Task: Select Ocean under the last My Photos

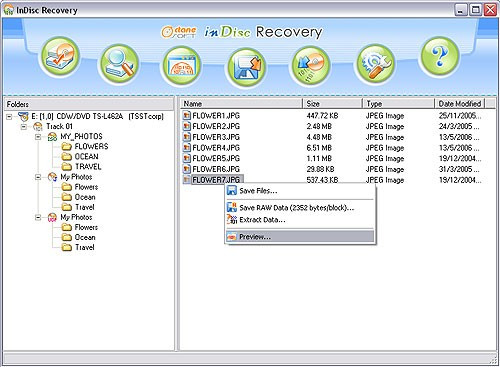Action: pos(85,237)
